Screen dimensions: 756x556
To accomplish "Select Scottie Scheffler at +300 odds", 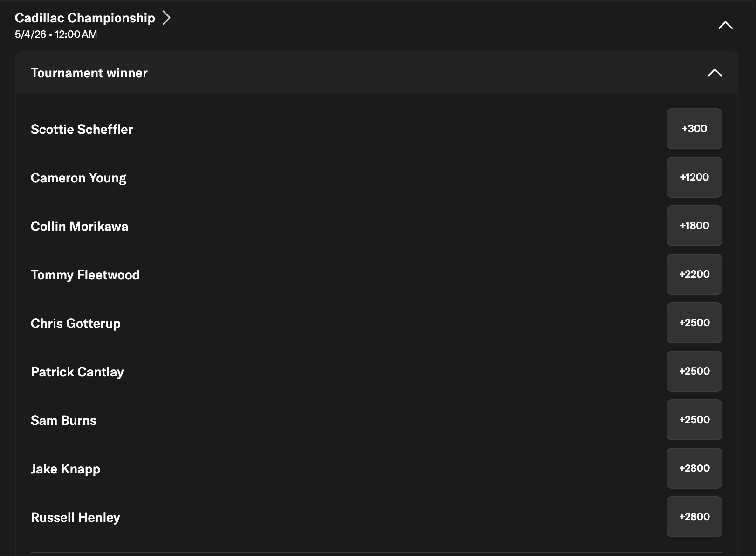I will pyautogui.click(x=694, y=129).
